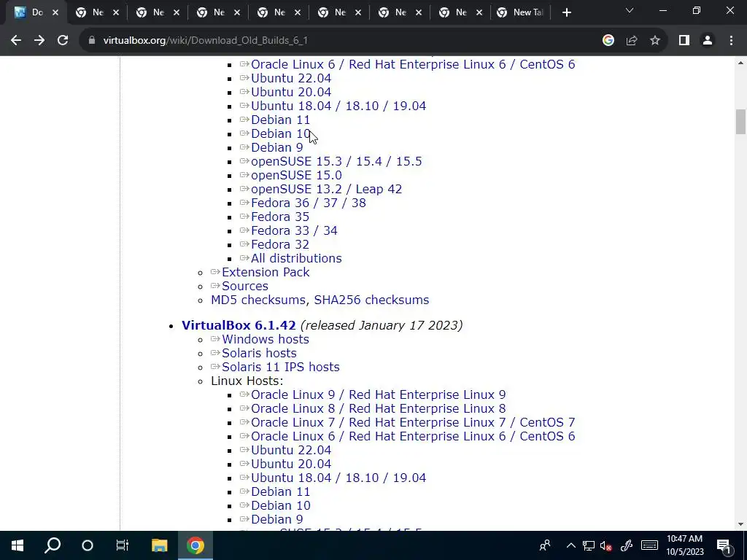This screenshot has width=747, height=560.
Task: Bookmark this page with star
Action: pyautogui.click(x=655, y=41)
